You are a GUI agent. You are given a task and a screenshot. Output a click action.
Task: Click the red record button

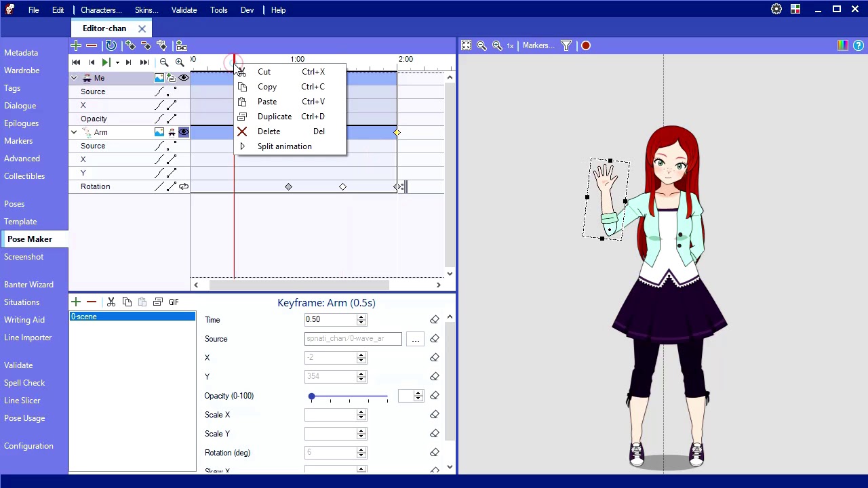pos(586,45)
